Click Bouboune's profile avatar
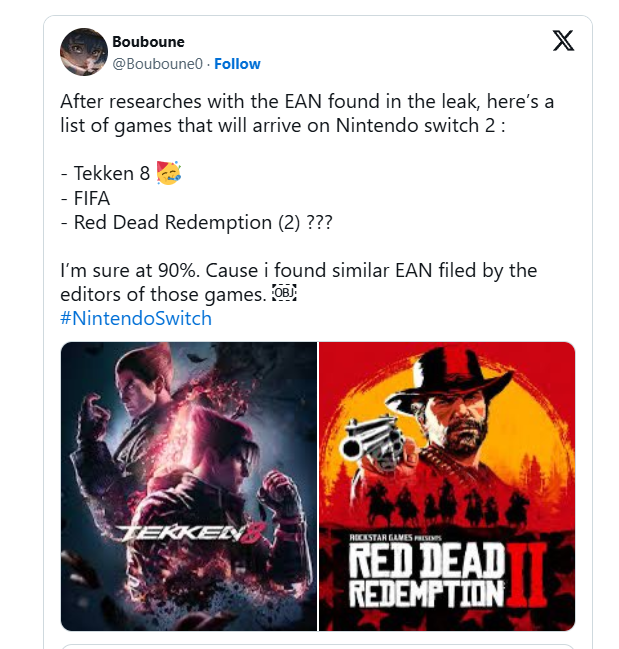 [x=84, y=52]
